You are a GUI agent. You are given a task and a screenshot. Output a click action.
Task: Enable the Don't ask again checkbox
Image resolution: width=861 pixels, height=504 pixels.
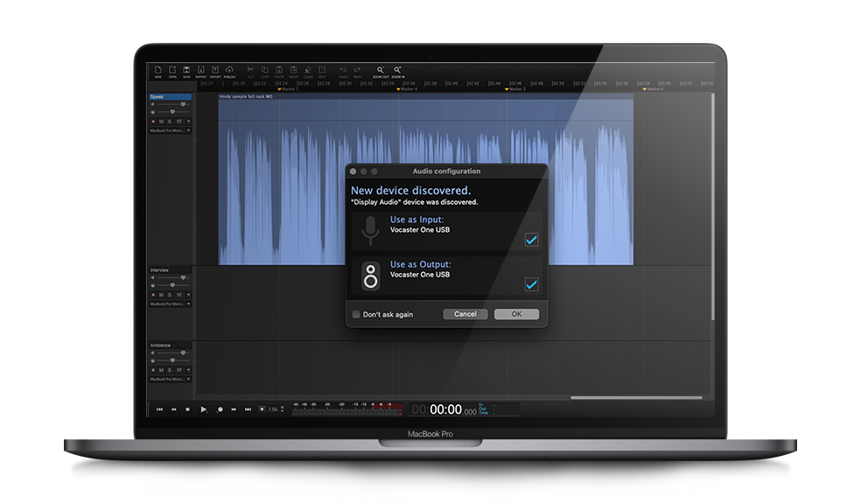(356, 314)
